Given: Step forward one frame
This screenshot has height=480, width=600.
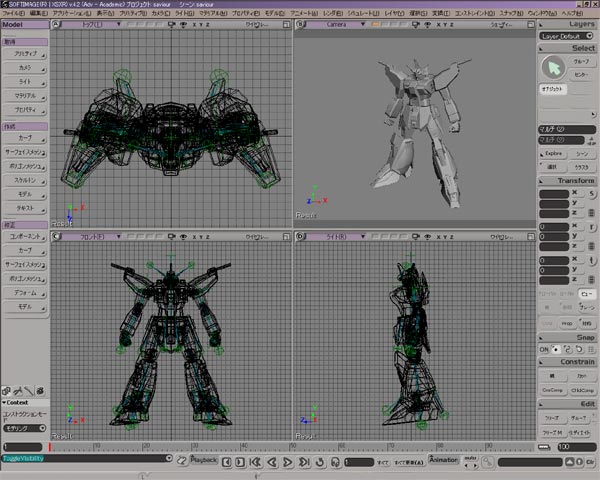Looking at the screenshot, I should point(240,462).
